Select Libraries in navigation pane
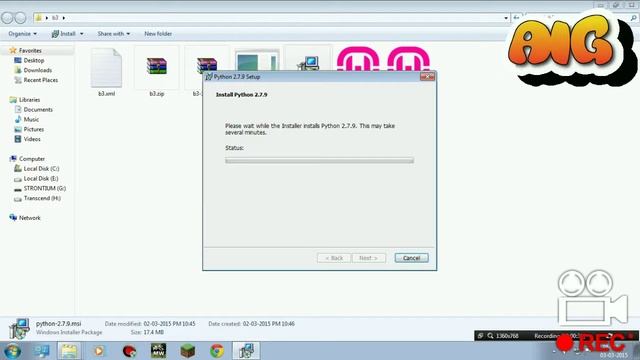640x360 pixels. point(29,100)
